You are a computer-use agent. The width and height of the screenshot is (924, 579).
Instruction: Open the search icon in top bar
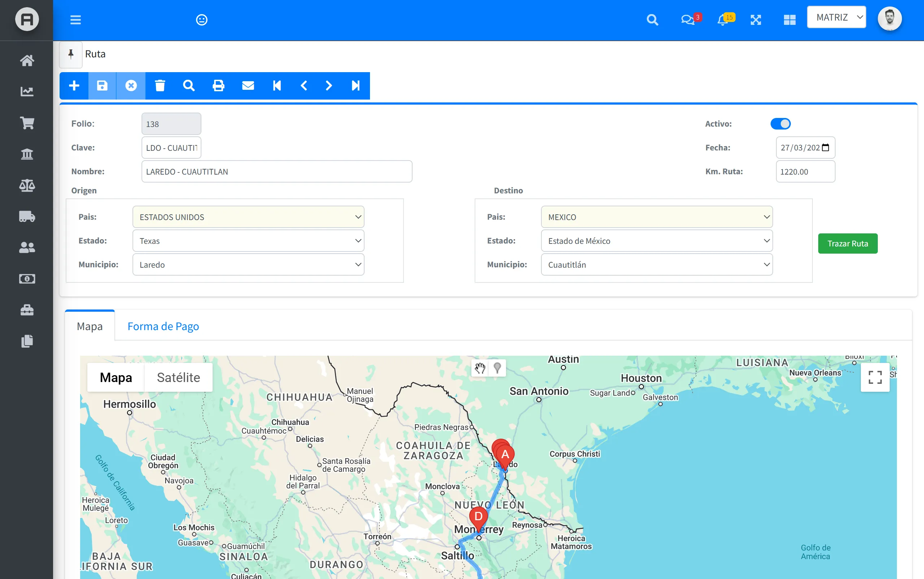click(652, 19)
